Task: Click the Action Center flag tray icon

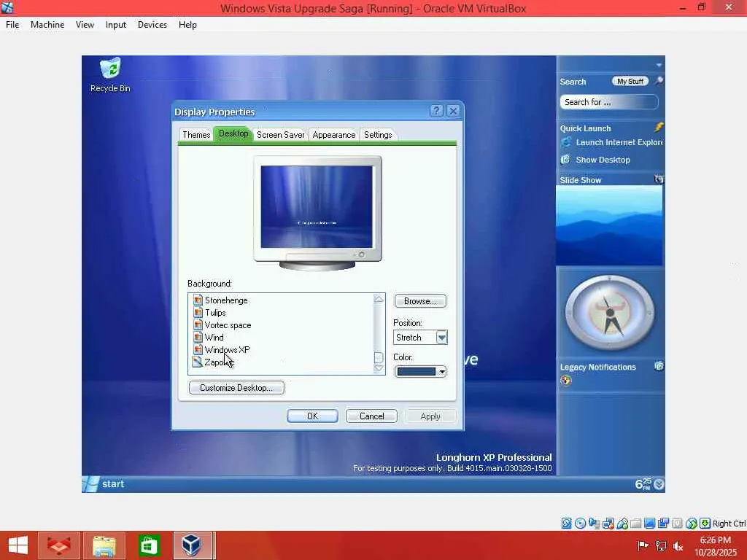Action: [x=643, y=545]
